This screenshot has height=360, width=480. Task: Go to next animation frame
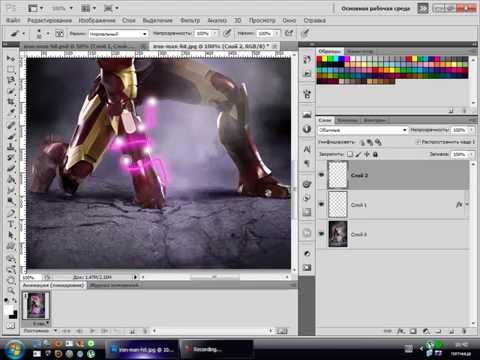click(x=104, y=331)
